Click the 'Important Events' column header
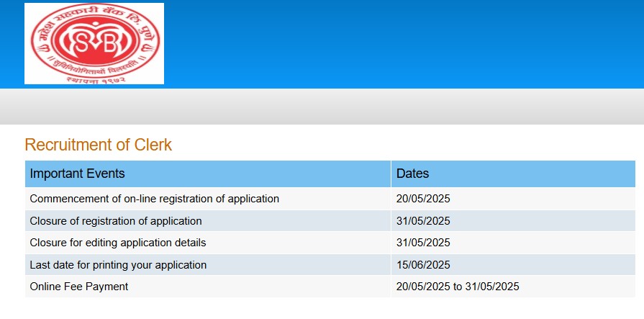The height and width of the screenshot is (319, 644). pos(208,174)
